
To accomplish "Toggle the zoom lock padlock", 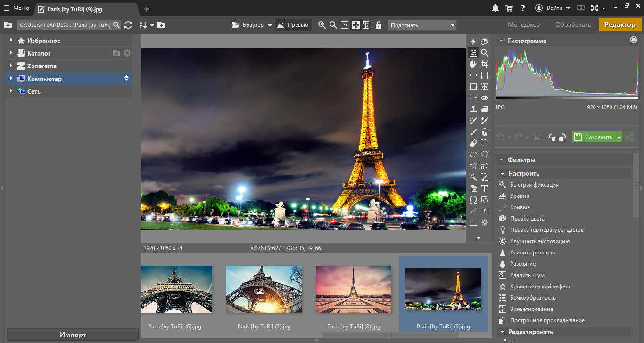I will 379,25.
